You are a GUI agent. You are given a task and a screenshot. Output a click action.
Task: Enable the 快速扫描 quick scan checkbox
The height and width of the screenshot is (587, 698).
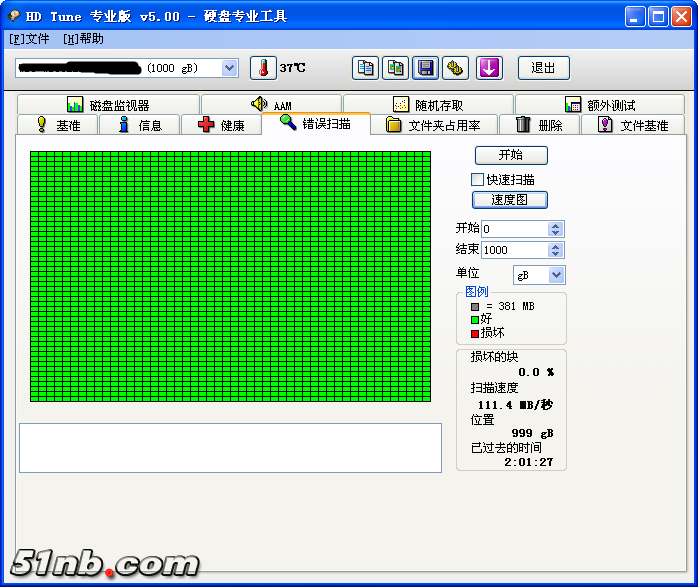(x=478, y=179)
